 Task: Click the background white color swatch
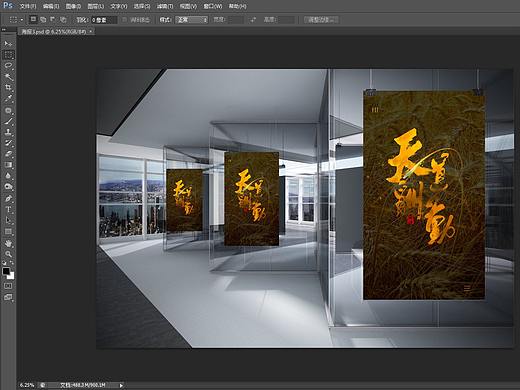pyautogui.click(x=12, y=276)
